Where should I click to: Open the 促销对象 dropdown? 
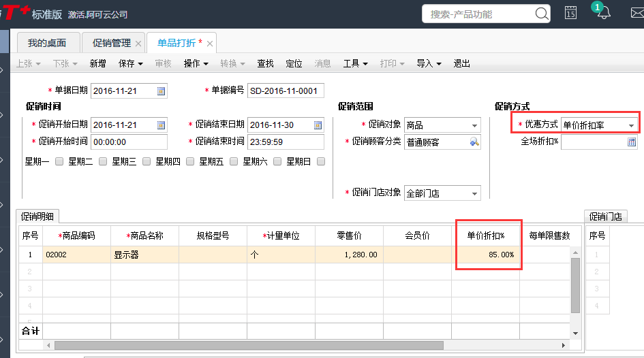click(474, 125)
